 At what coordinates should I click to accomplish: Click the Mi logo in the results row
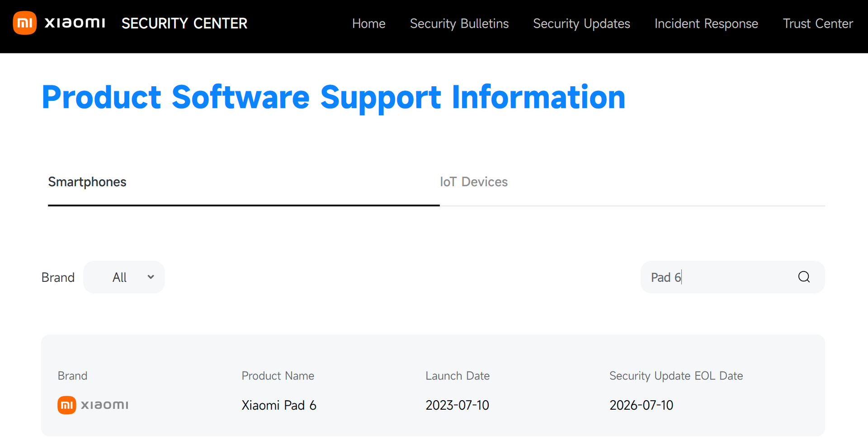[x=66, y=405]
